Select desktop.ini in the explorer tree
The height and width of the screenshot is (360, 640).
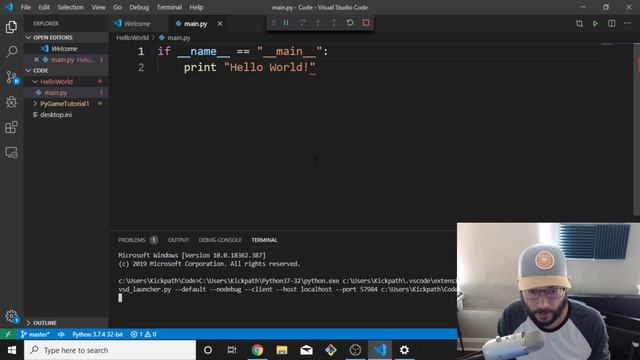pos(56,115)
